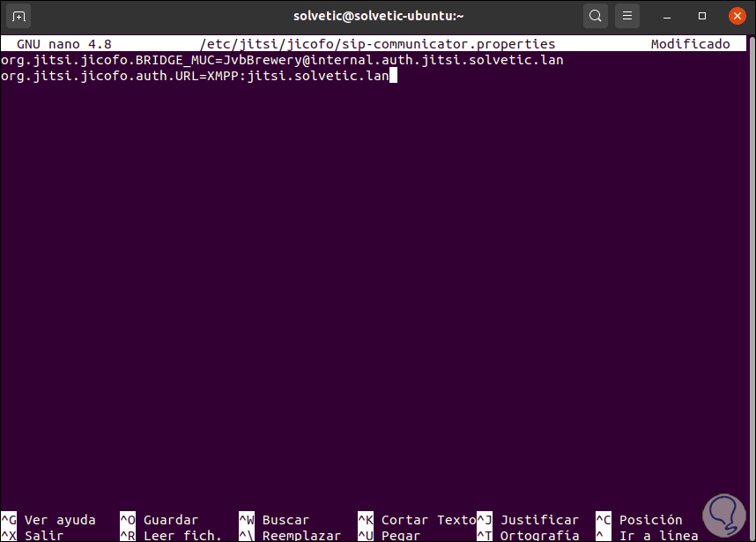Viewport: 756px width, 542px height.
Task: Click the file path sip-communicator.properties in header
Action: point(378,44)
